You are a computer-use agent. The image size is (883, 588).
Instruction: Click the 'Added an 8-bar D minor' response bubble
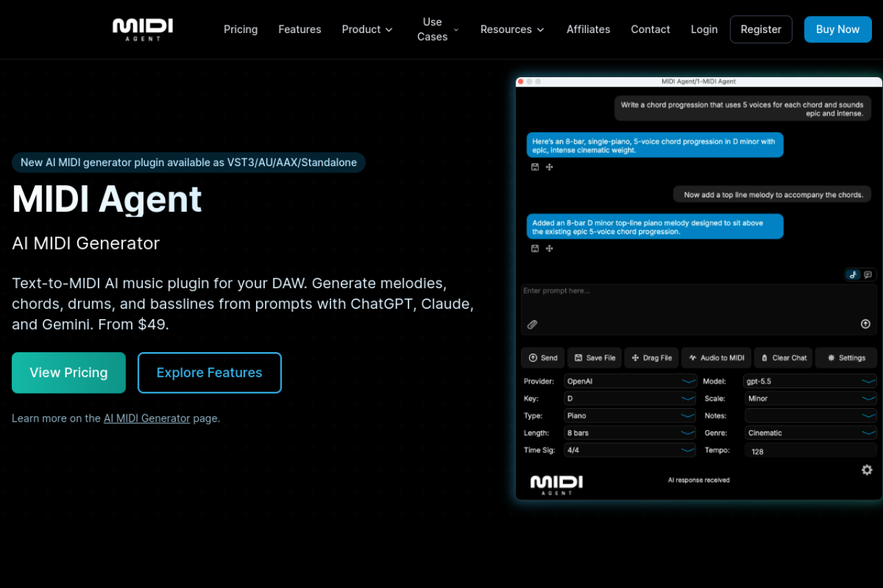tap(655, 227)
